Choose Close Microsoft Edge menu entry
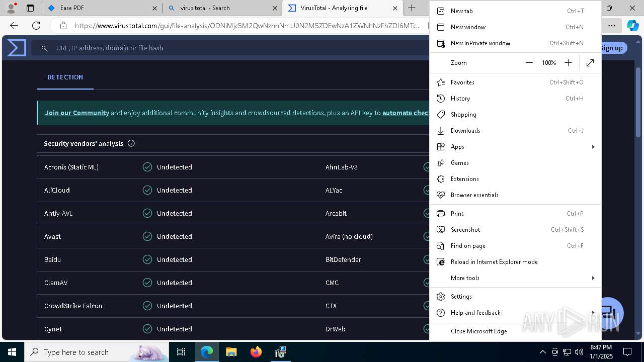Viewport: 644px width, 362px height. (x=515, y=331)
